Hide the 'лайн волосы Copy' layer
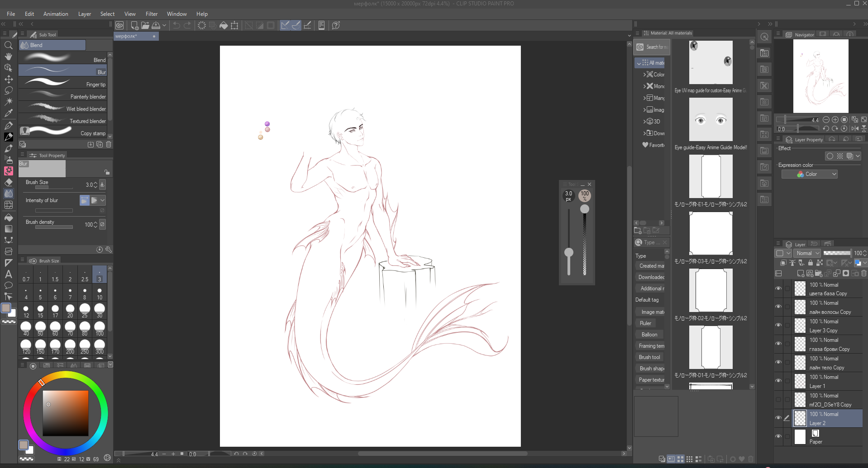The image size is (868, 468). (x=778, y=307)
